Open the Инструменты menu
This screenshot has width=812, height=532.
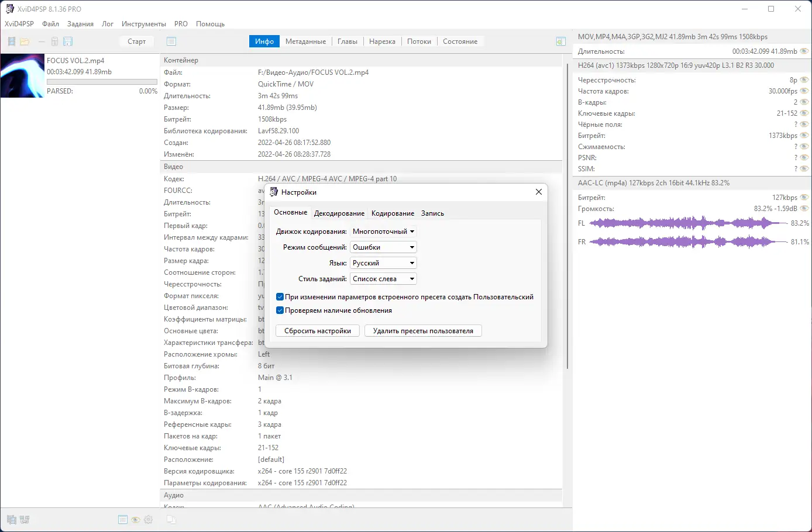(x=144, y=24)
